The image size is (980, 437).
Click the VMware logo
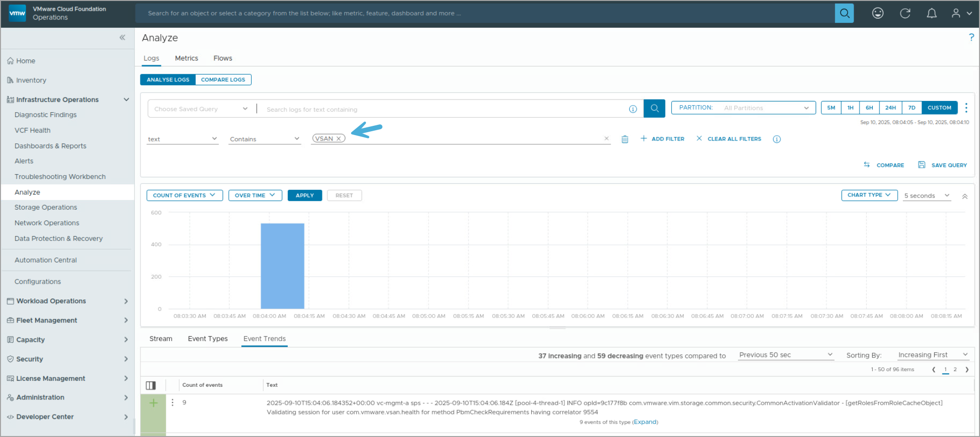tap(17, 13)
